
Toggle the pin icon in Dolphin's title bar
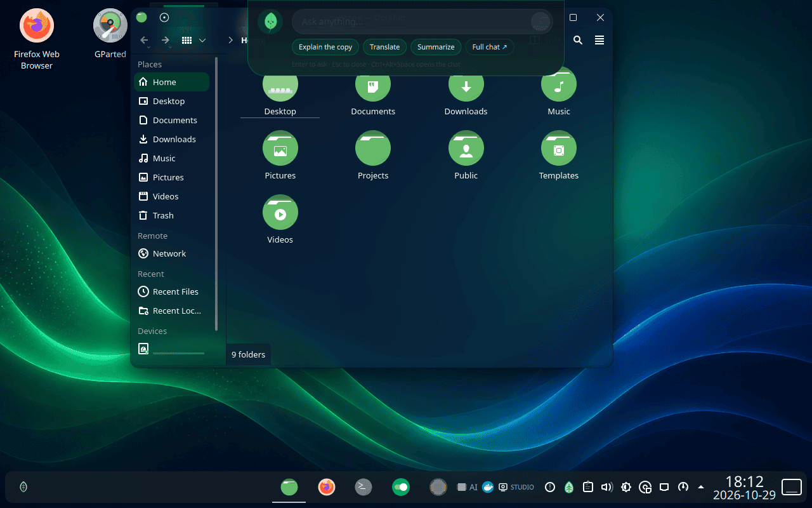tap(164, 18)
